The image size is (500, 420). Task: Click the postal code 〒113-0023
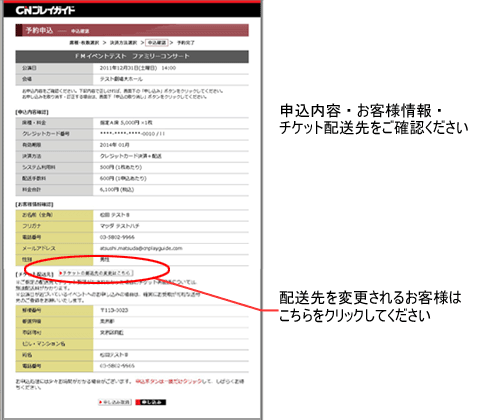(114, 310)
